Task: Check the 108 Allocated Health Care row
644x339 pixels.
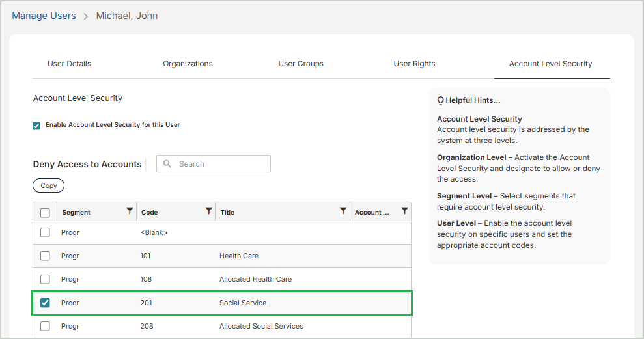Action: [45, 279]
